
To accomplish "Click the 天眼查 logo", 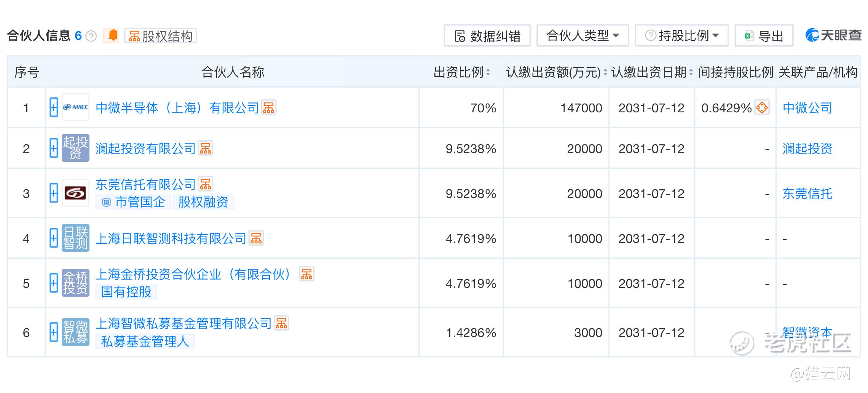I will 833,35.
